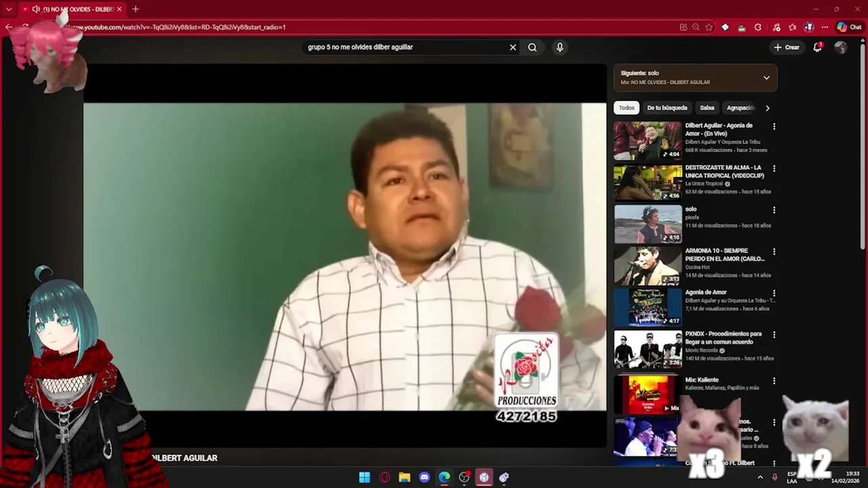Open Copilot Chat in the browser toolbar
Image resolution: width=868 pixels, height=488 pixels.
849,27
